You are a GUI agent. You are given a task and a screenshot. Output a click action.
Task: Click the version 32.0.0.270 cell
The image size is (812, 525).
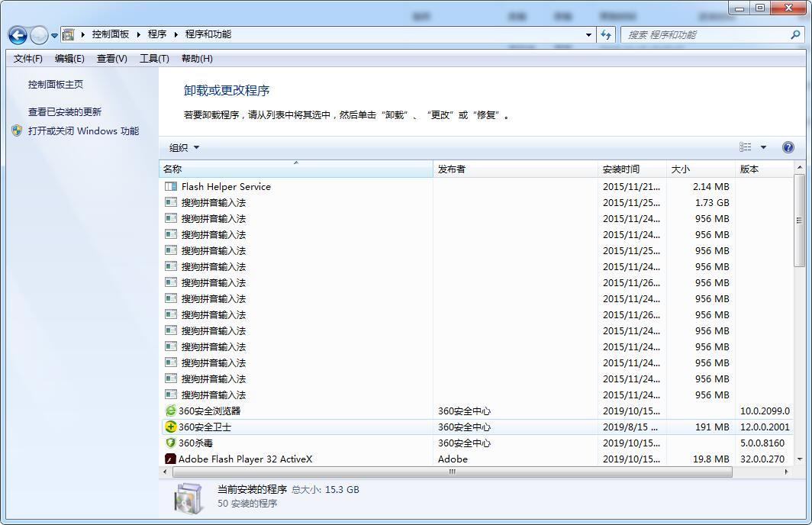tap(762, 459)
